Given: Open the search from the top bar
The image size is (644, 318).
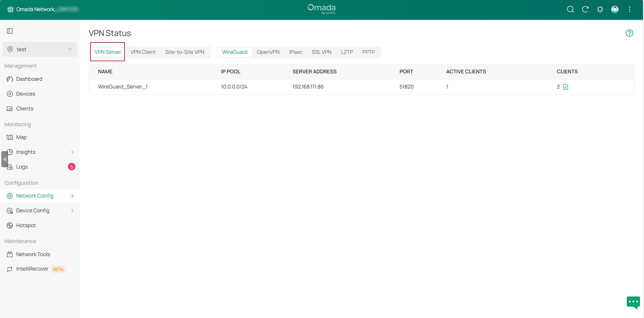Looking at the screenshot, I should click(570, 9).
